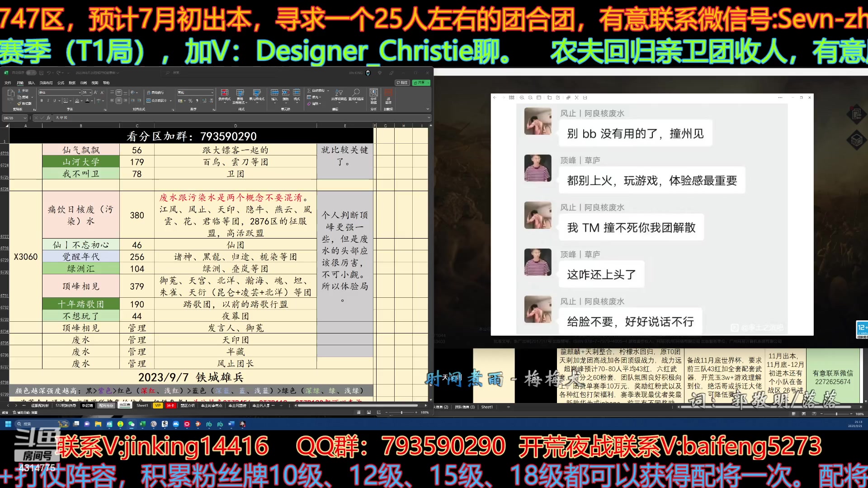Toggle Italic formatting
The width and height of the screenshot is (868, 488).
click(48, 100)
